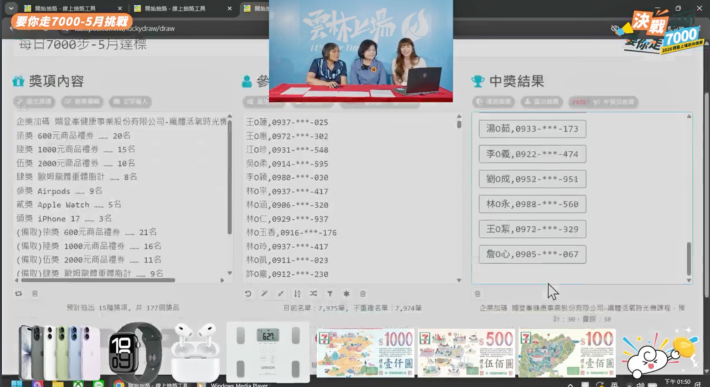Image resolution: width=710 pixels, height=387 pixels.
Task: Click the retweet-style icon under 獎項內容 list
Action: point(19,294)
